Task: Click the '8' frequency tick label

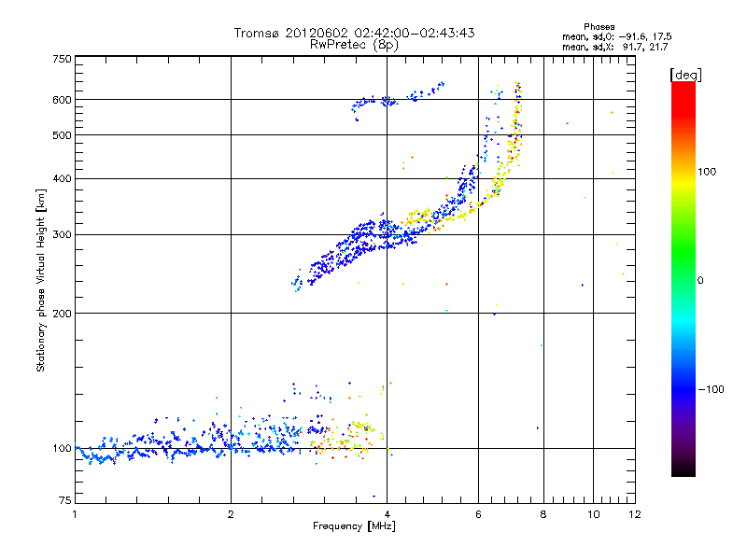Action: [x=543, y=514]
